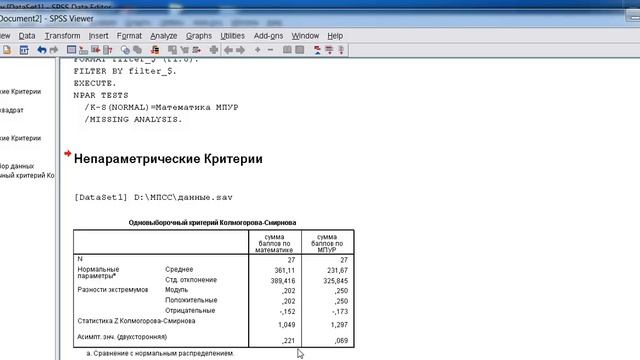Click the row label 'Положительные'
The height and width of the screenshot is (360, 640).
click(191, 300)
